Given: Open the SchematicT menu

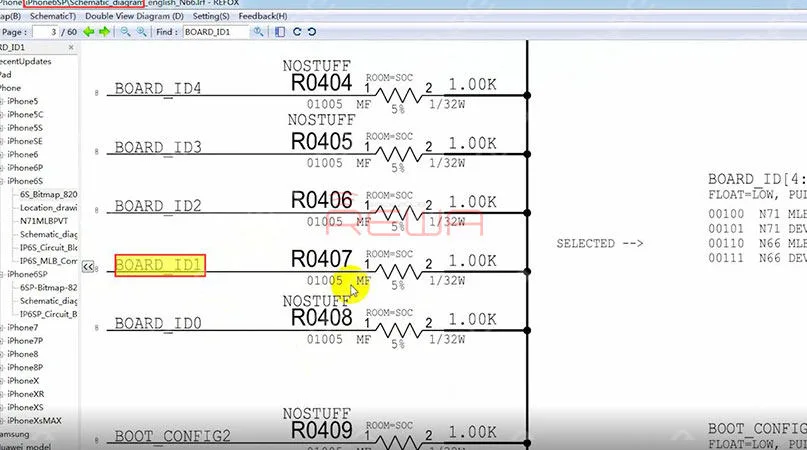Looking at the screenshot, I should (52, 16).
